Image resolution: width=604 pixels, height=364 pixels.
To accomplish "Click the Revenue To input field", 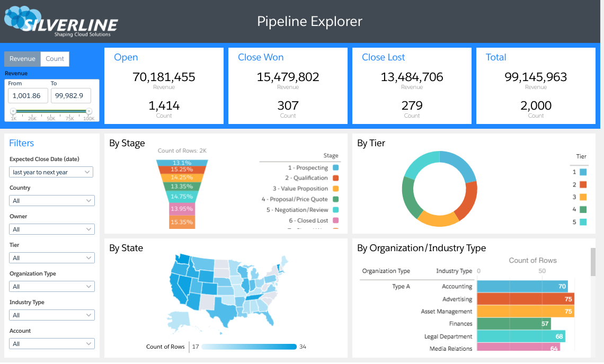I will click(x=70, y=95).
